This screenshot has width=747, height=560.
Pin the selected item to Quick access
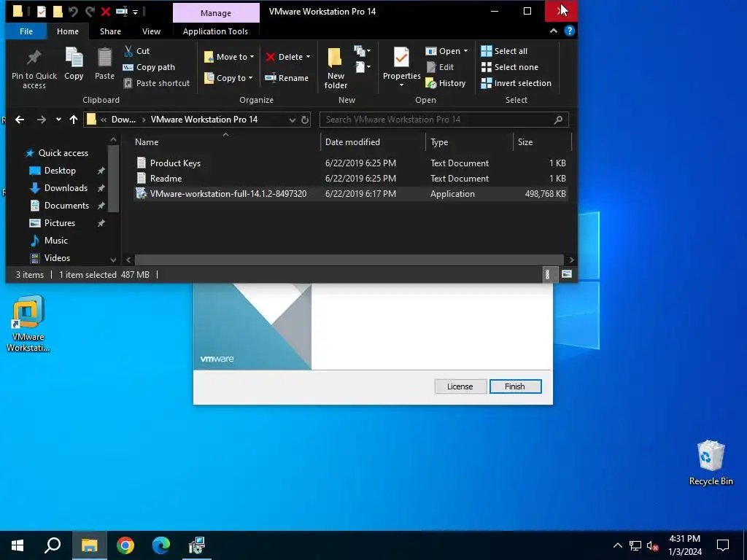click(34, 69)
